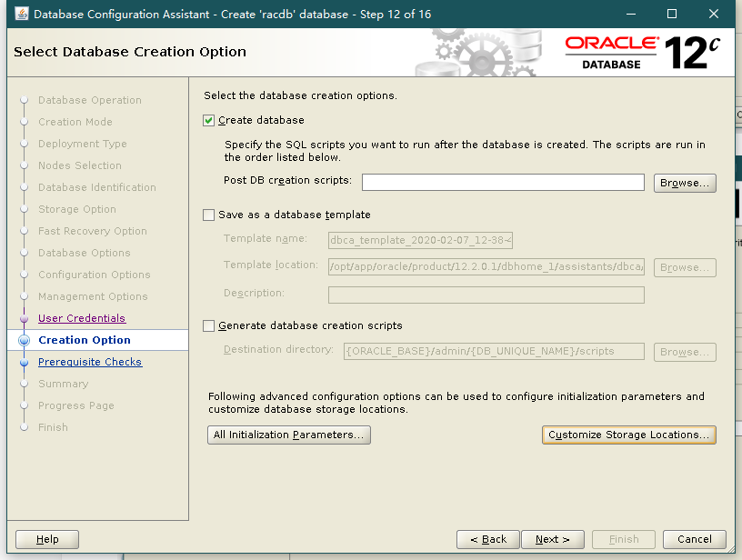Screen dimensions: 742x560
Task: Enable Save as a database template
Action: [x=209, y=215]
